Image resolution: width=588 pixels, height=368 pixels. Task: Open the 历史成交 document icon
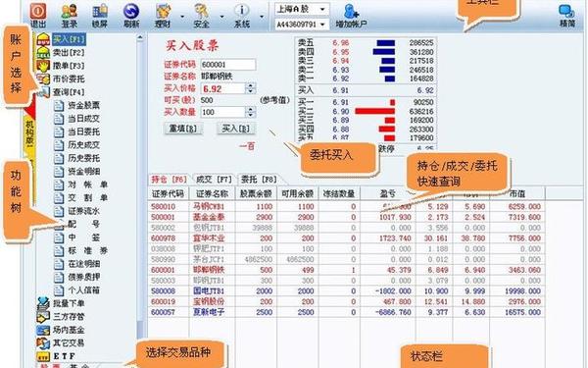(59, 145)
